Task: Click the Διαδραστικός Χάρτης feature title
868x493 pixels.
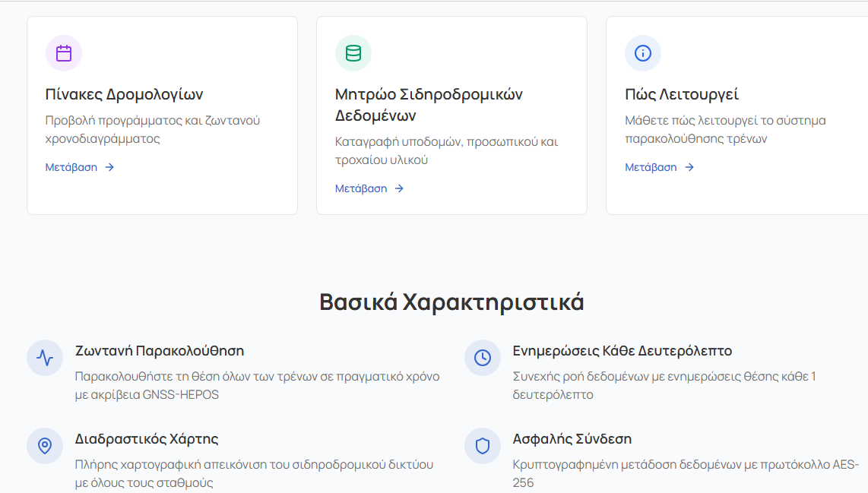Action: [x=147, y=439]
